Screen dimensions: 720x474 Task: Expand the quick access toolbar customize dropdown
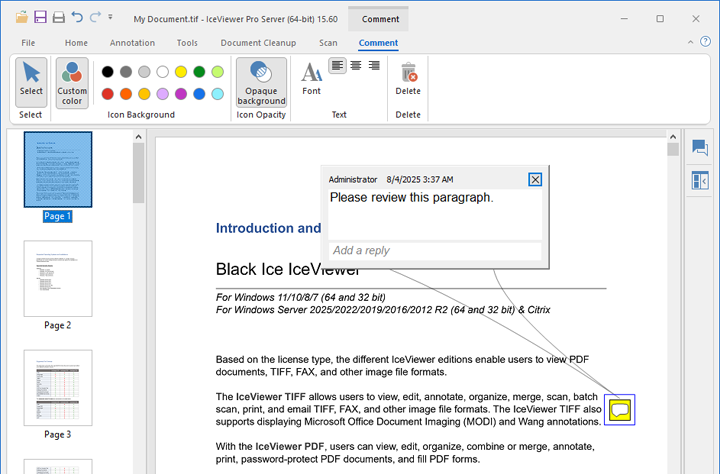110,18
